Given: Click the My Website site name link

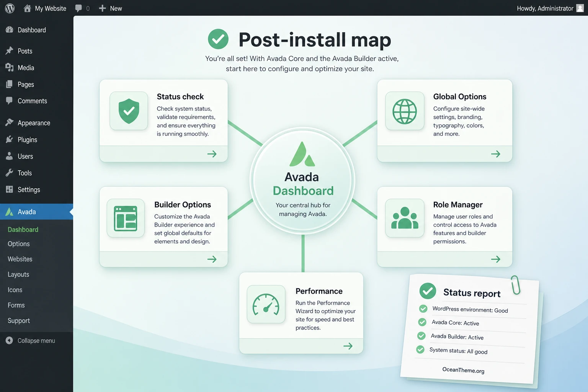Looking at the screenshot, I should tap(51, 8).
